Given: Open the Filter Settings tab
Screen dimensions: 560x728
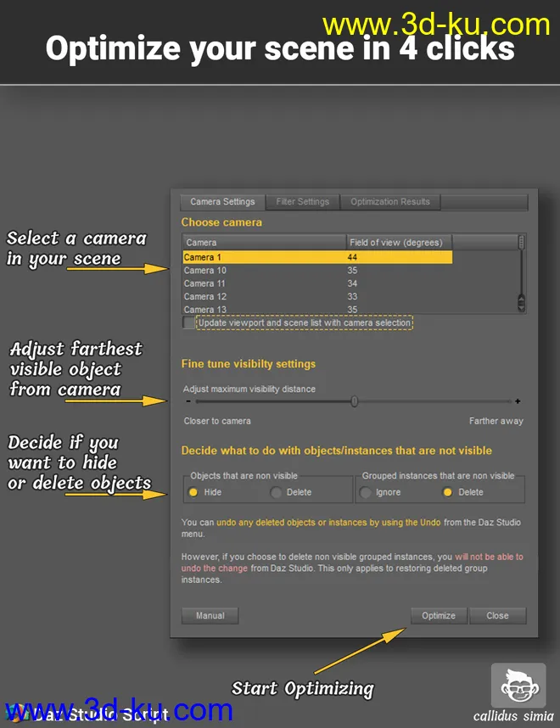Looking at the screenshot, I should coord(302,202).
